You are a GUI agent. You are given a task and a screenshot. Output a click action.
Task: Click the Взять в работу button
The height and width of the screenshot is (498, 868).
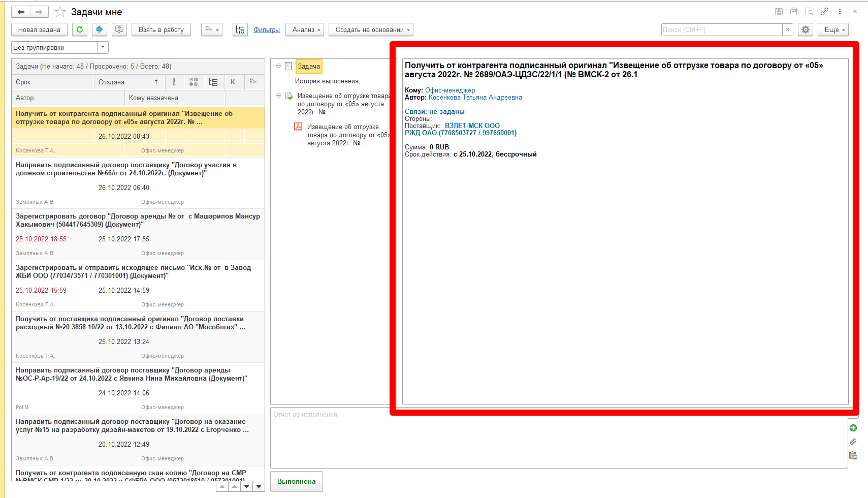click(161, 29)
